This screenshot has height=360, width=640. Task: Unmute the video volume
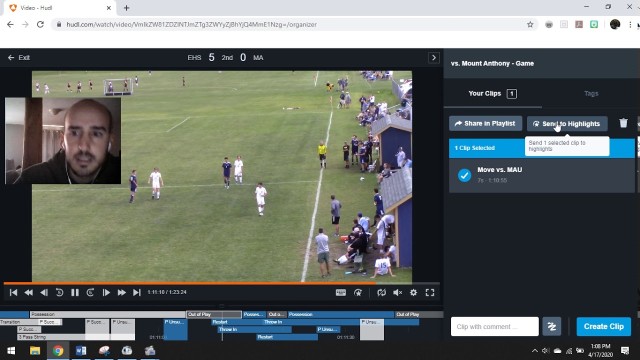point(398,293)
